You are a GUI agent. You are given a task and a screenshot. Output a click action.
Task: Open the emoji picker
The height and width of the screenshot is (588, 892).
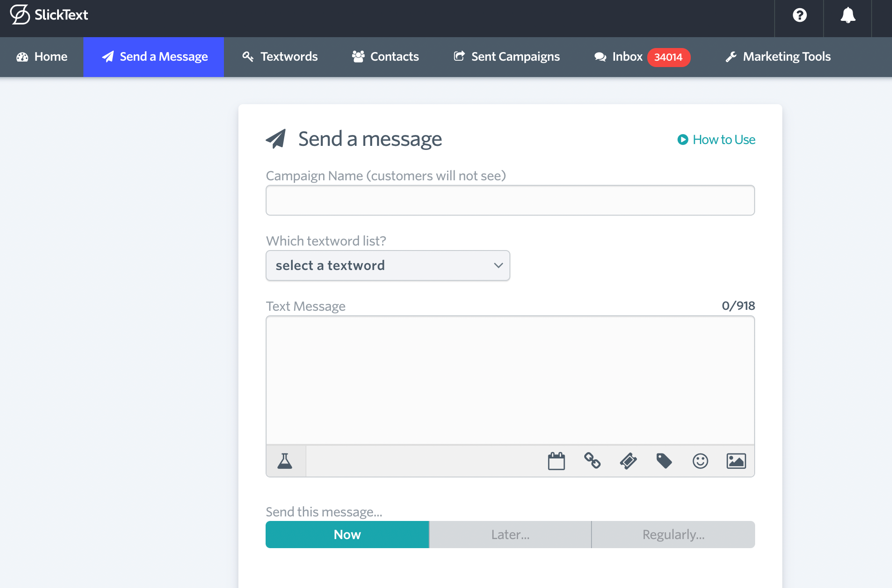click(700, 461)
